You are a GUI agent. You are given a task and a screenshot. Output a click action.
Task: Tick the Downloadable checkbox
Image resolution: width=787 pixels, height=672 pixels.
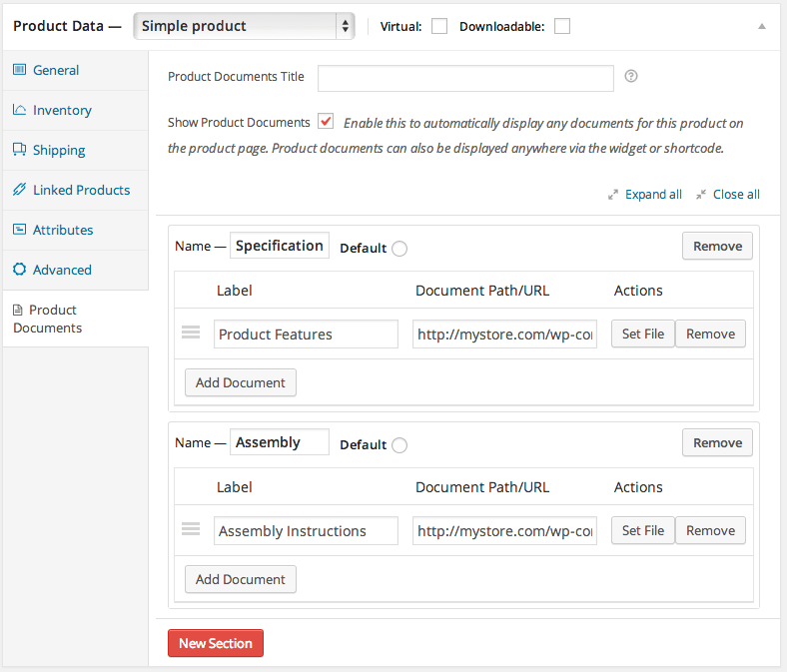coord(562,27)
